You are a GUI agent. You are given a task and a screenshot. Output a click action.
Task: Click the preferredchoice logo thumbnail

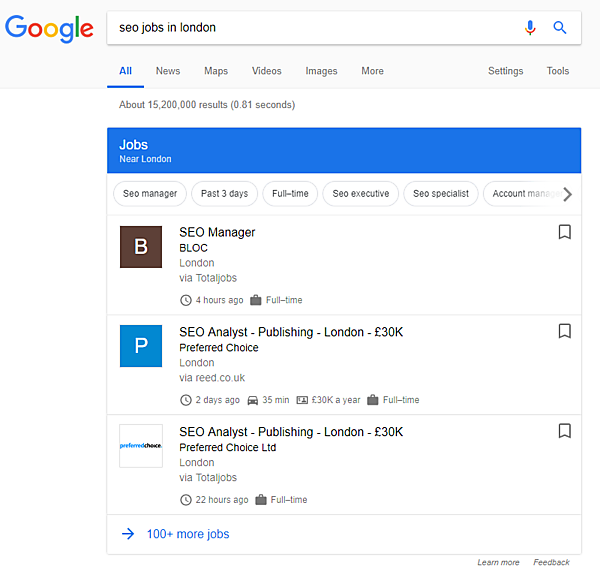click(x=141, y=446)
